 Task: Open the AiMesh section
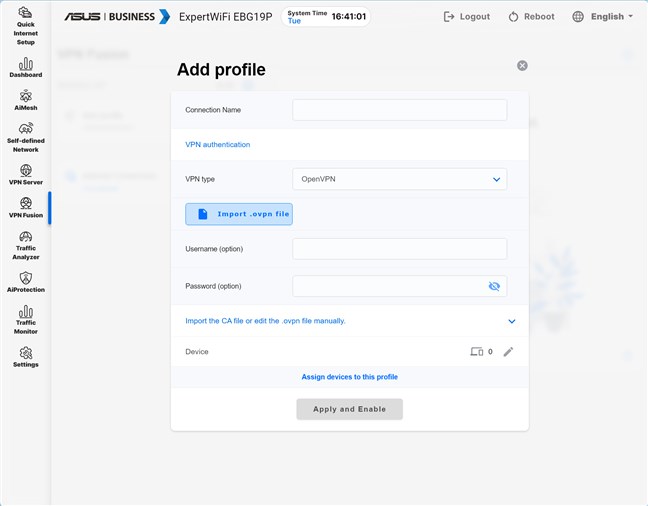click(x=26, y=100)
